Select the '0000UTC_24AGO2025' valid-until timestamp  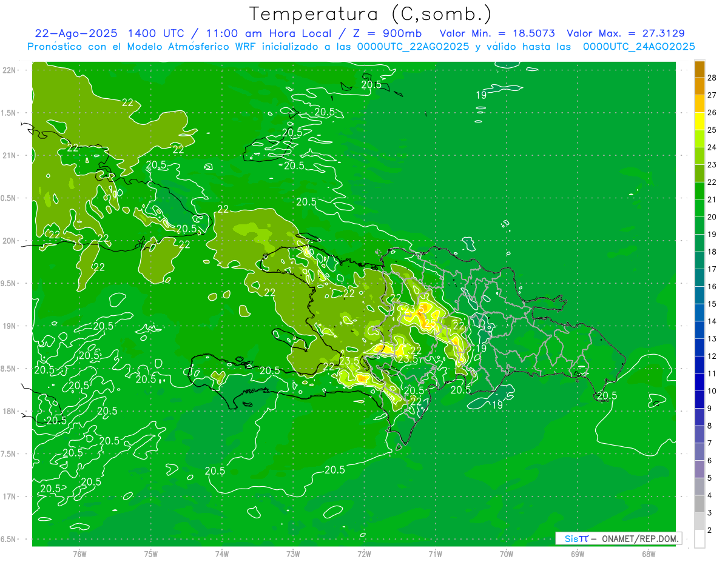(639, 47)
